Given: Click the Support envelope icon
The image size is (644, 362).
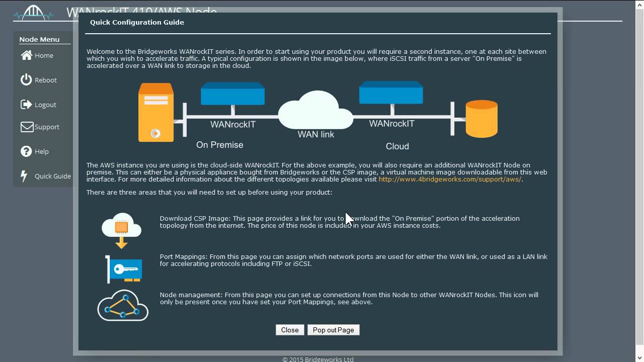Looking at the screenshot, I should pyautogui.click(x=27, y=127).
